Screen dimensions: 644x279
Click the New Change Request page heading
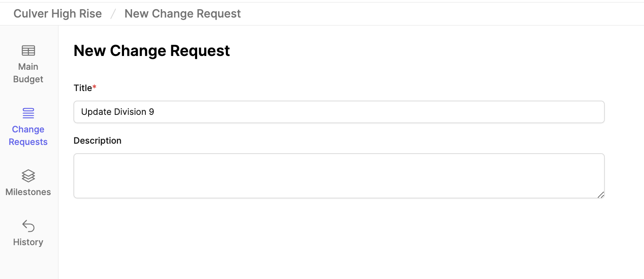(152, 51)
